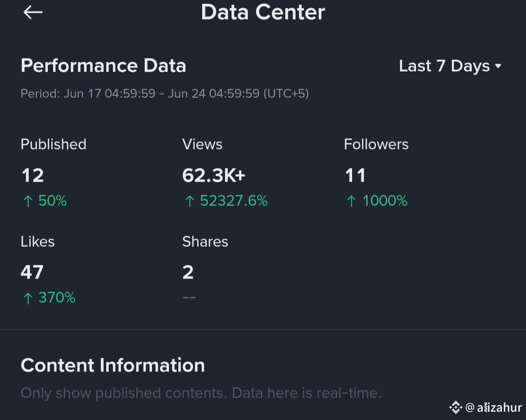Open the @alizahur profile handle
This screenshot has height=420, width=526.
[x=493, y=407]
